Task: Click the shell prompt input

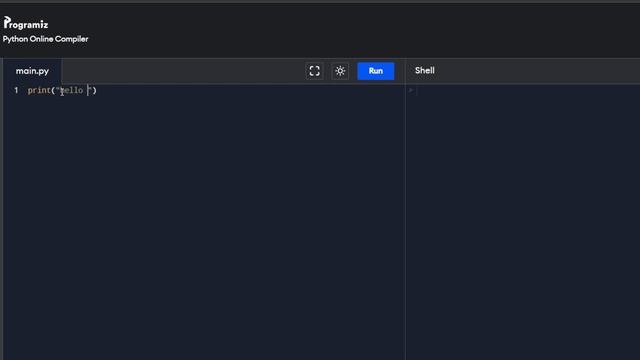Action: point(522,90)
